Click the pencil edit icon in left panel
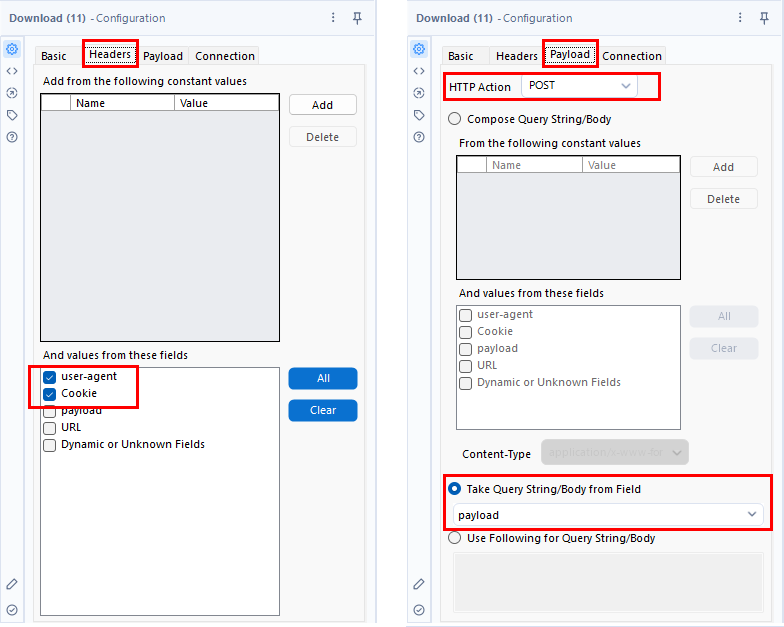This screenshot has height=627, width=784. pyautogui.click(x=12, y=584)
